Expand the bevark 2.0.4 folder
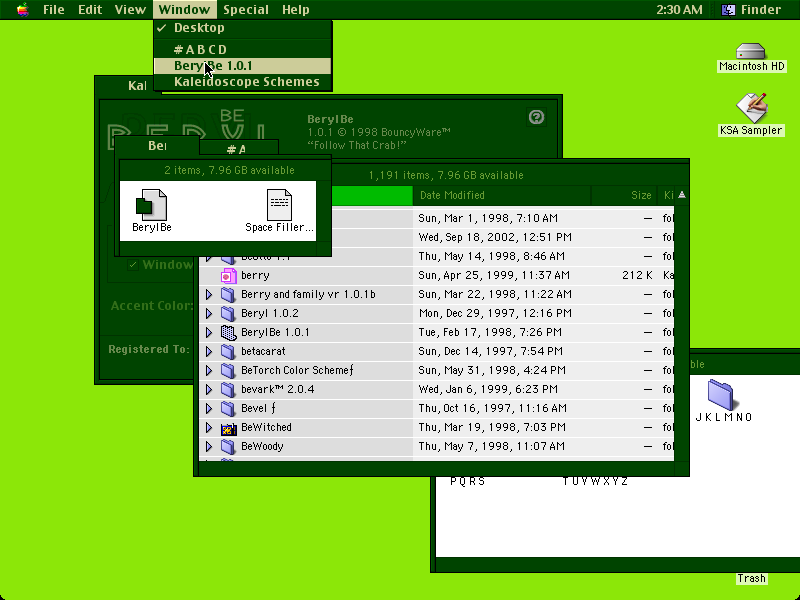 (209, 389)
